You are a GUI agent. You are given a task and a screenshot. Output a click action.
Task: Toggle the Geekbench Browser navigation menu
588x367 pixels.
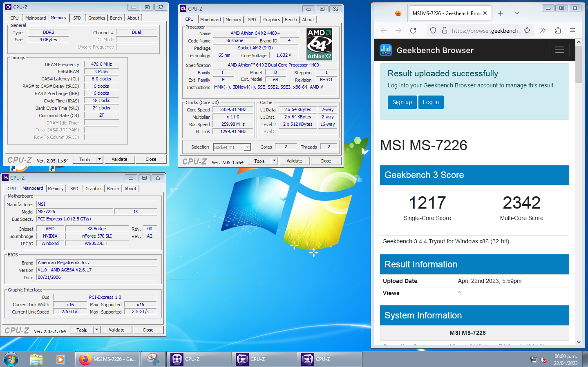[559, 50]
